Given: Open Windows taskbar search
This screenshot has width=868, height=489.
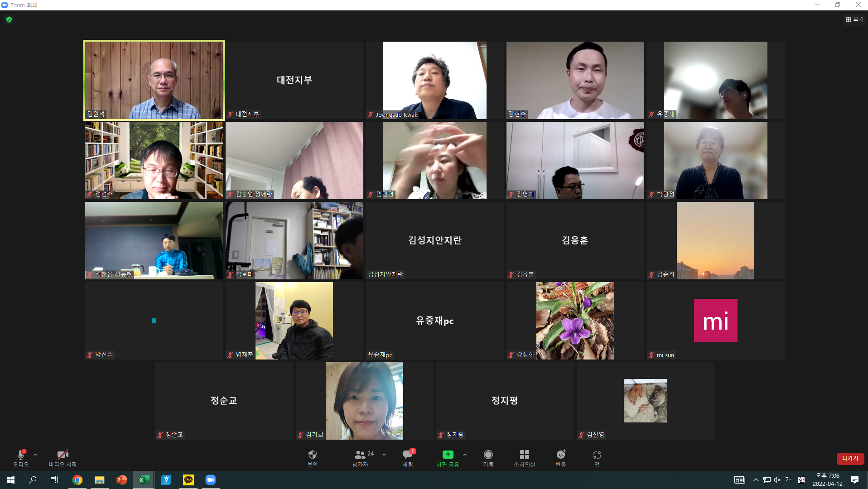Looking at the screenshot, I should [x=33, y=480].
